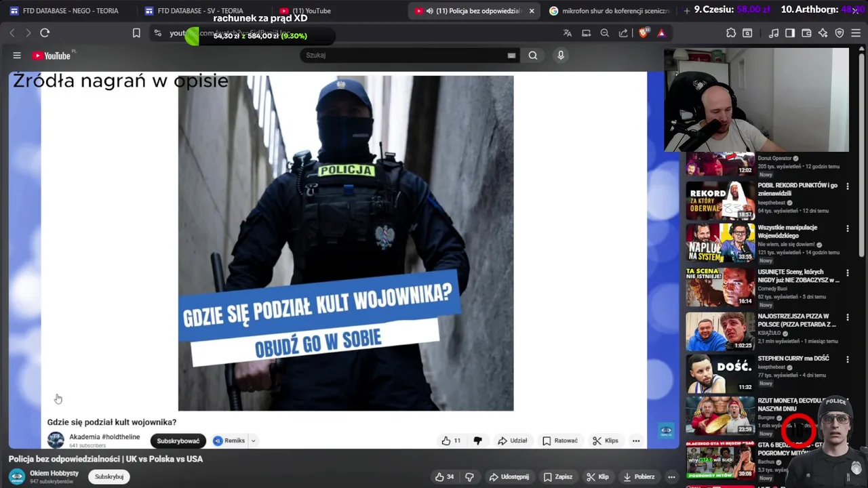Dislike the embedded Akademia holdtheline video
Screen dimensions: 868x488
pos(477,441)
